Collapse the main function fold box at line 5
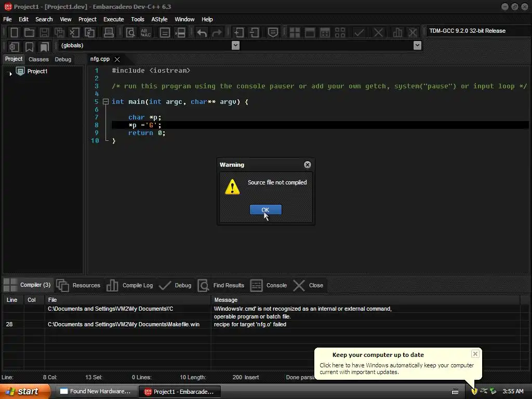532x399 pixels. tap(105, 101)
